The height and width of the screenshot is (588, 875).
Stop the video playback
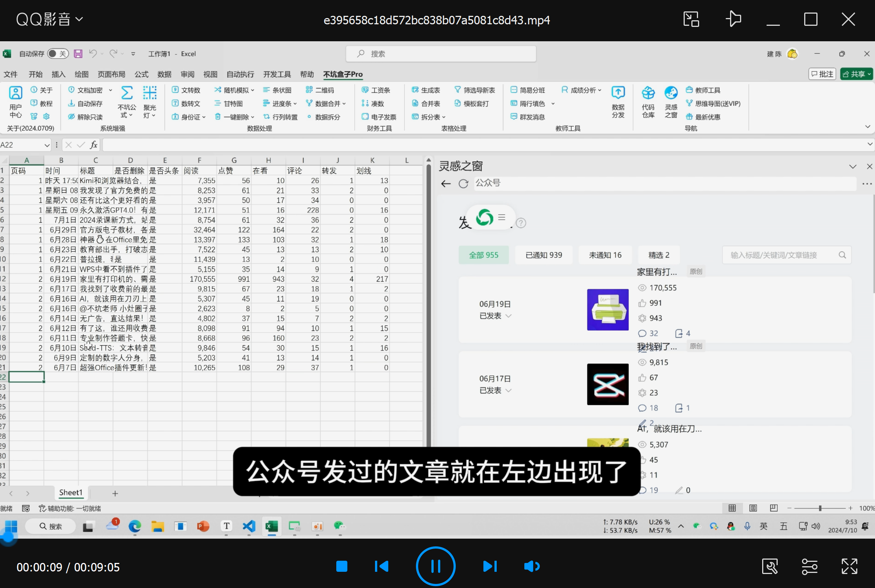pos(341,566)
